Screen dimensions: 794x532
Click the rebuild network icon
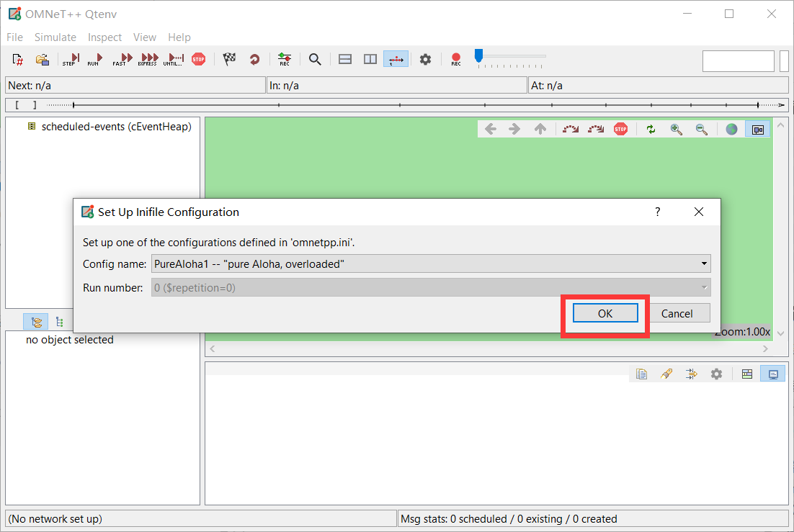coord(254,59)
